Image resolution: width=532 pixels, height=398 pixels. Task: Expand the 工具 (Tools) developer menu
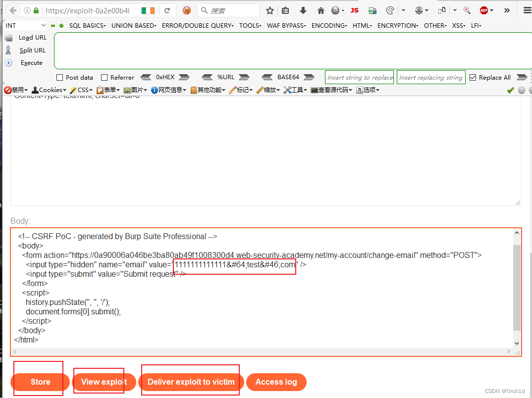[296, 90]
